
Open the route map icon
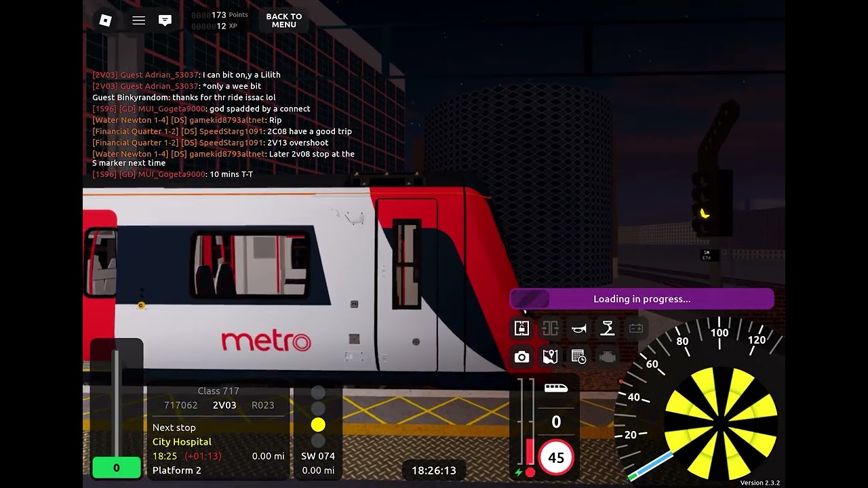click(x=550, y=357)
